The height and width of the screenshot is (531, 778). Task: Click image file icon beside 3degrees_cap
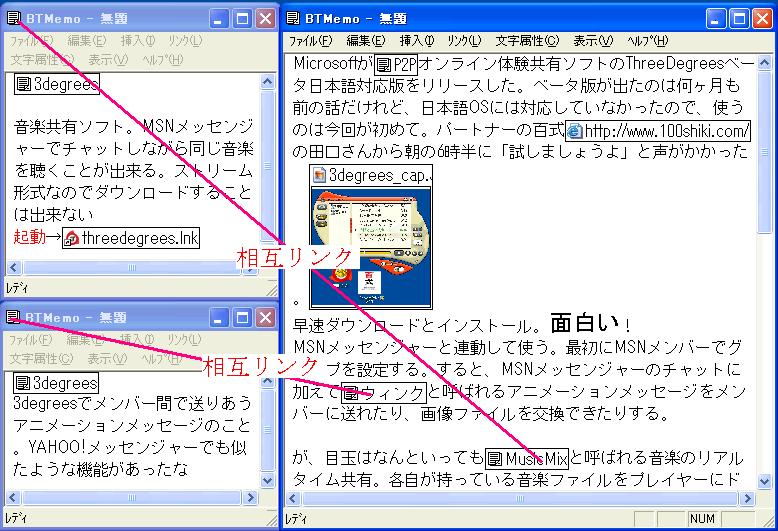(x=320, y=175)
